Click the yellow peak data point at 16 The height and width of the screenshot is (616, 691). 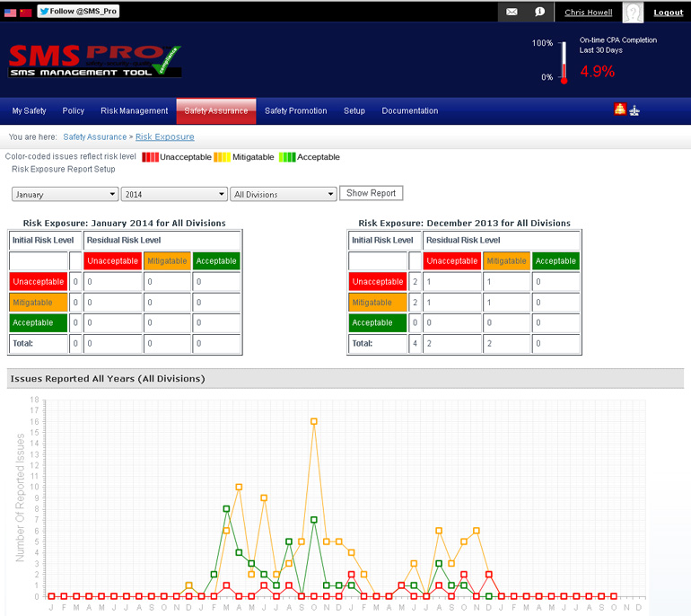coord(314,421)
